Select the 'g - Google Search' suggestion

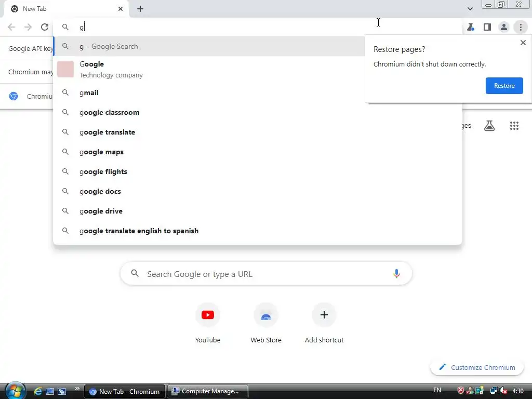[210, 46]
